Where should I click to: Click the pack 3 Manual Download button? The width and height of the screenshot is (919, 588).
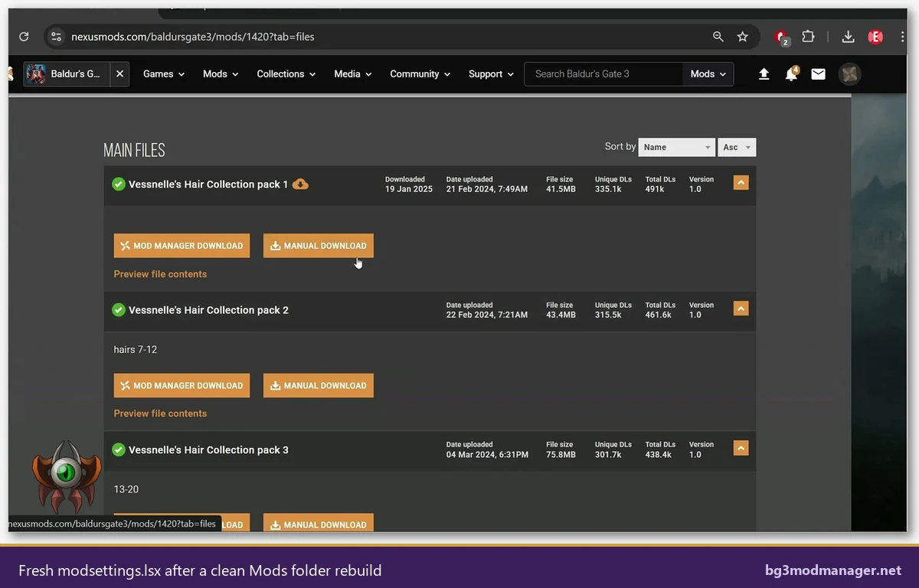coord(319,524)
